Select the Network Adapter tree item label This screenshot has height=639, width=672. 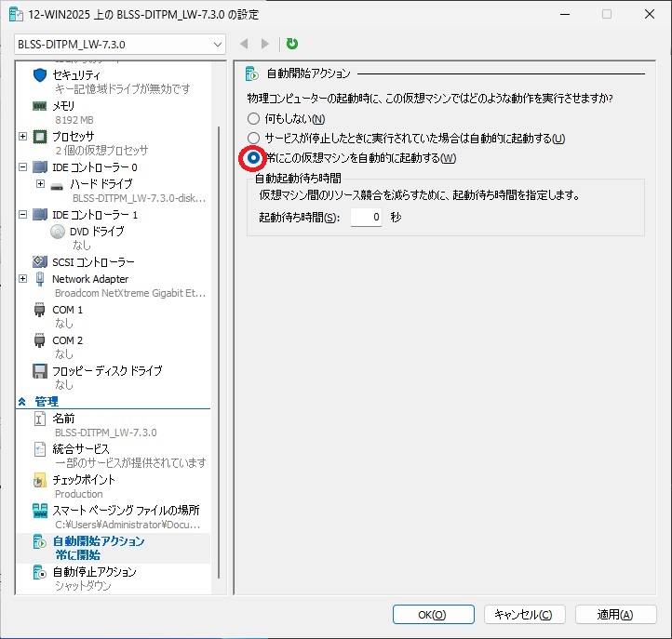(x=90, y=279)
